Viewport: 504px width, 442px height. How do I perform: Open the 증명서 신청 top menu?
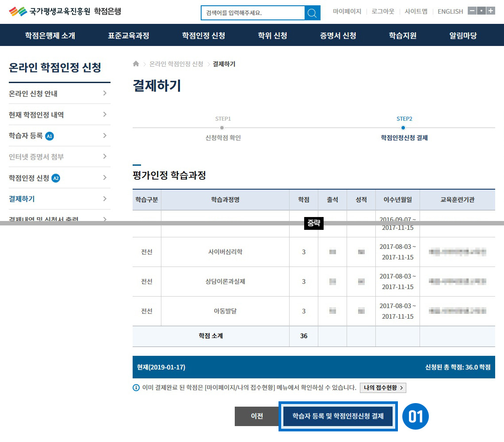338,35
